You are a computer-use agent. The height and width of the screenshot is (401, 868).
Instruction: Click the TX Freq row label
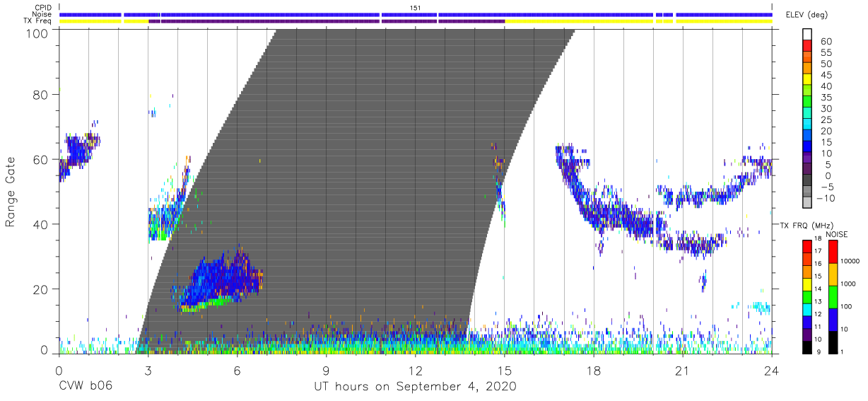37,21
